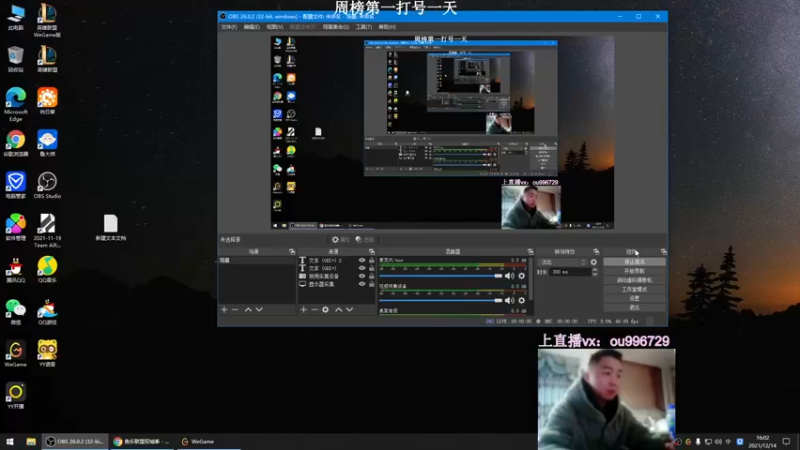
Task: Lock the Text (GDI+) 2 source
Action: point(371,260)
